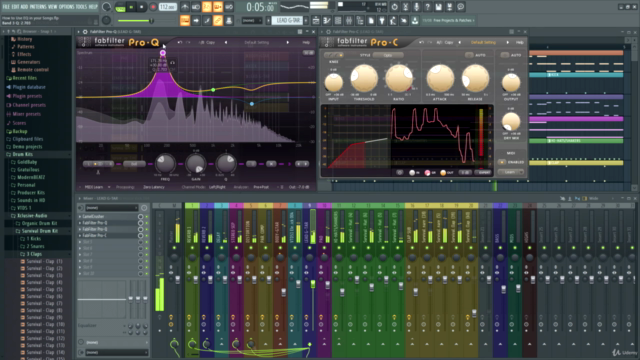The image size is (640, 360).
Task: Click the question mark help icon
Action: tap(427, 7)
